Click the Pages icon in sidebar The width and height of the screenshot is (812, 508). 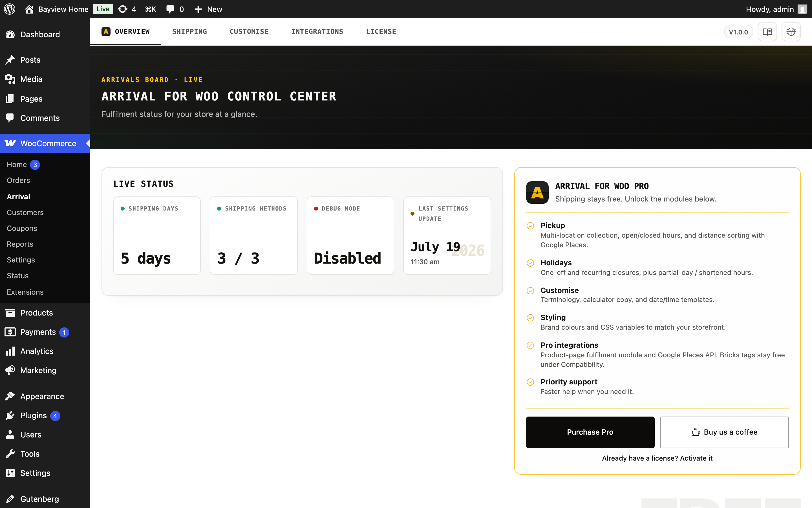10,98
